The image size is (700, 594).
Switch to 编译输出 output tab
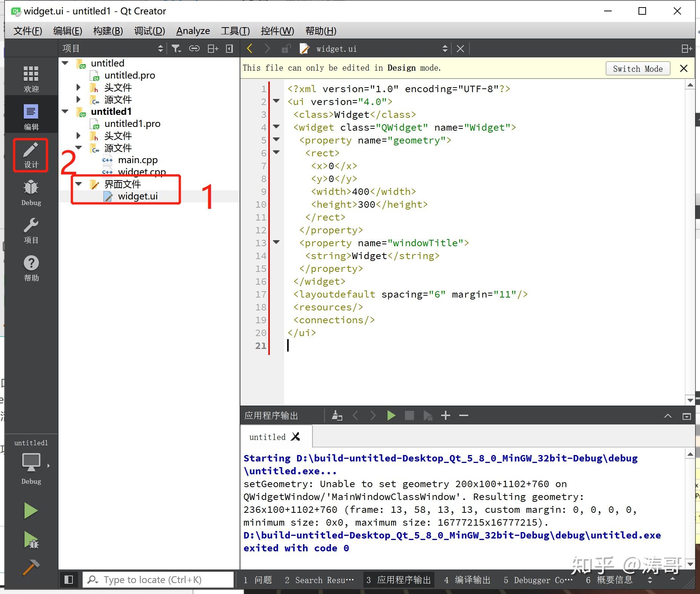coord(467,580)
